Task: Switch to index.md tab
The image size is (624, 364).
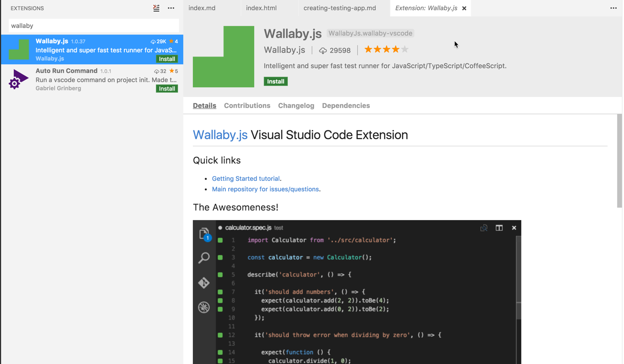Action: pyautogui.click(x=202, y=8)
